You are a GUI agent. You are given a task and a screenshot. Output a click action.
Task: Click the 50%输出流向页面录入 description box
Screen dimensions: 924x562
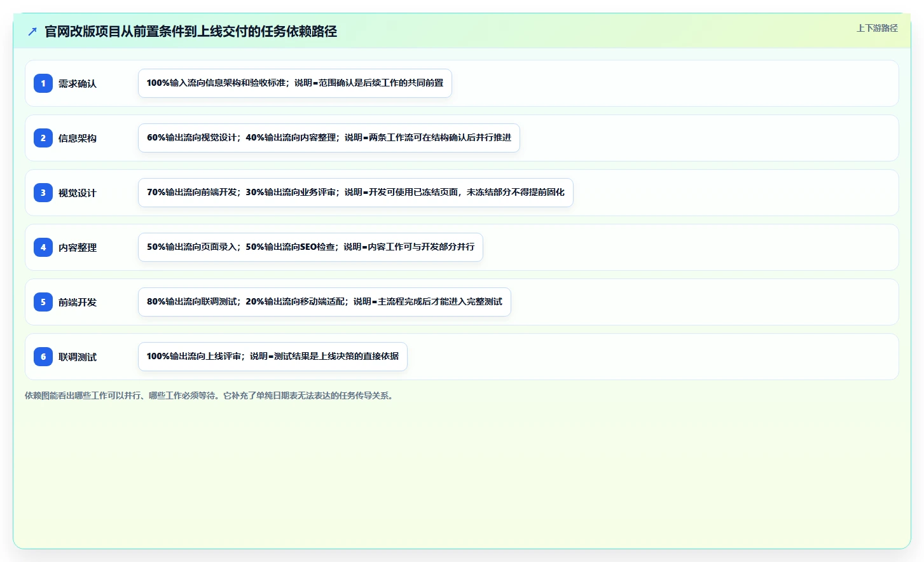pyautogui.click(x=310, y=247)
